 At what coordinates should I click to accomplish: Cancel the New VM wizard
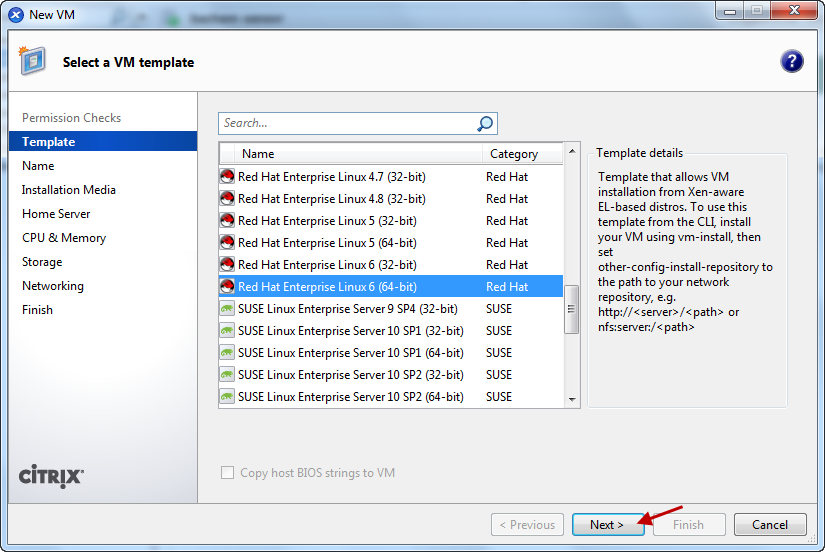pyautogui.click(x=770, y=525)
